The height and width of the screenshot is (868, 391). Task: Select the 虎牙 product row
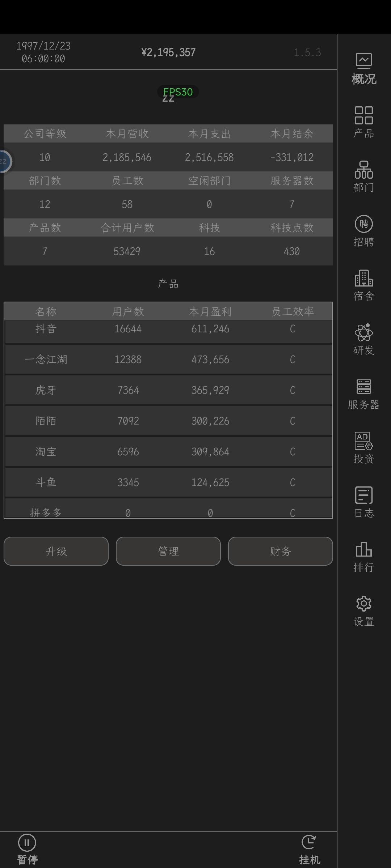tap(168, 390)
